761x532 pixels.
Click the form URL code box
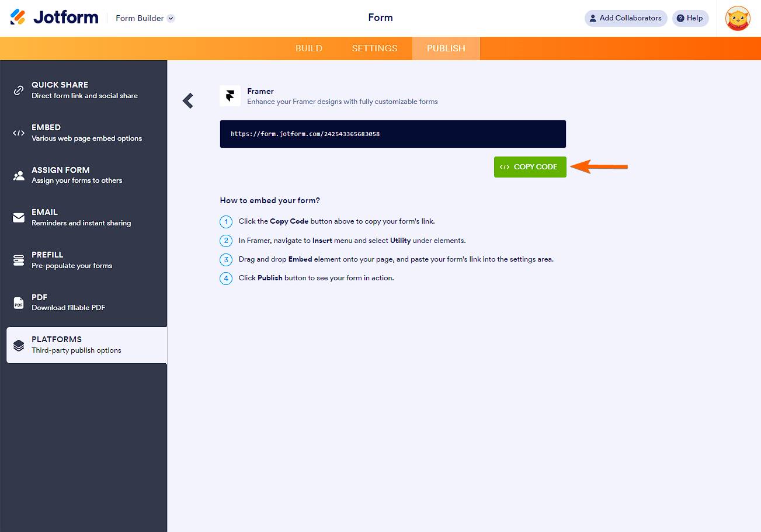(x=393, y=134)
